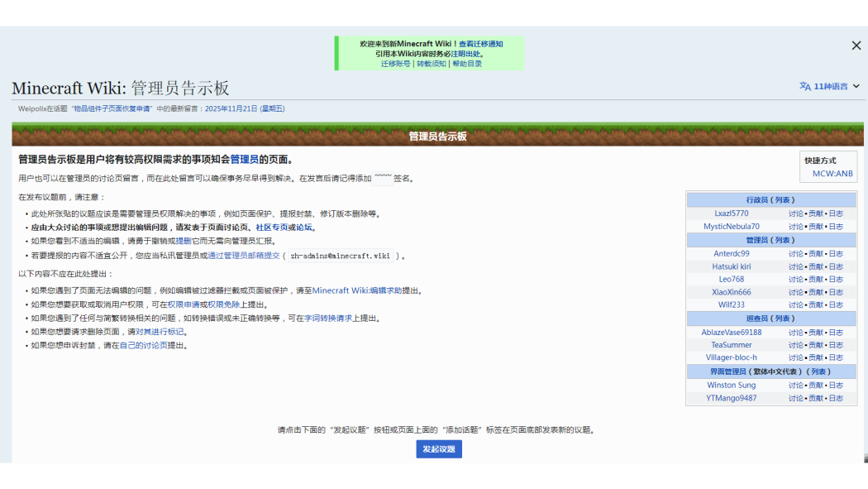Open 讨论 link for Lxazl5770
This screenshot has width=868, height=489.
tap(795, 213)
